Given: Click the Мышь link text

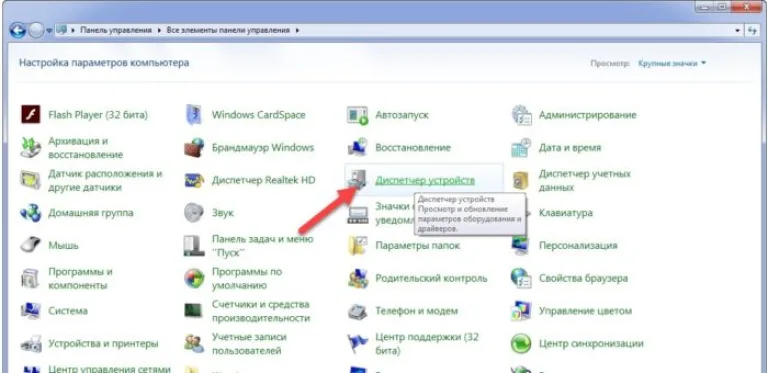Looking at the screenshot, I should [x=63, y=245].
